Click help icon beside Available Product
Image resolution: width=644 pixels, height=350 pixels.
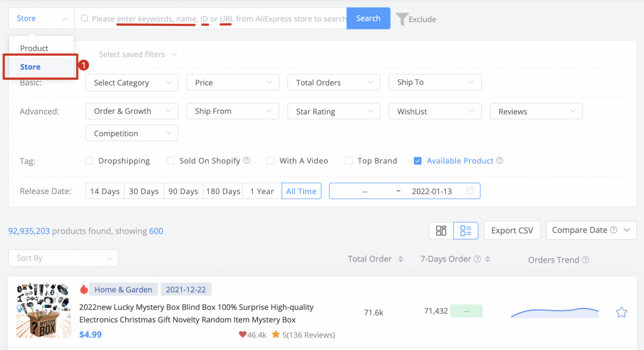pyautogui.click(x=499, y=160)
